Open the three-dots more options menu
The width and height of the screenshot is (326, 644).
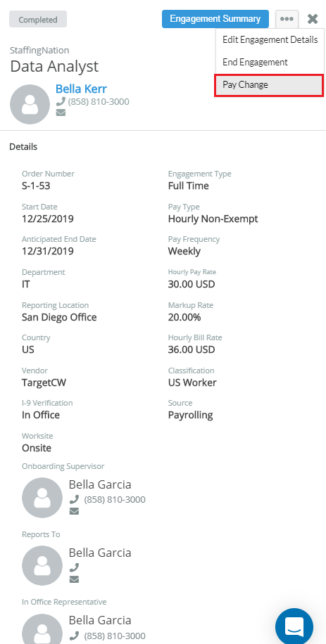[x=287, y=19]
